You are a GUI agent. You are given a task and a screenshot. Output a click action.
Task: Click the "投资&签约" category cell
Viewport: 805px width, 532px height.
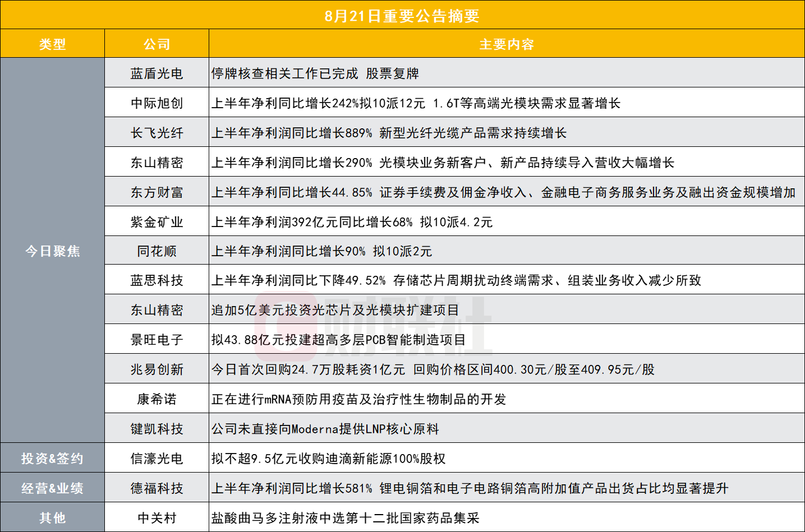53,459
